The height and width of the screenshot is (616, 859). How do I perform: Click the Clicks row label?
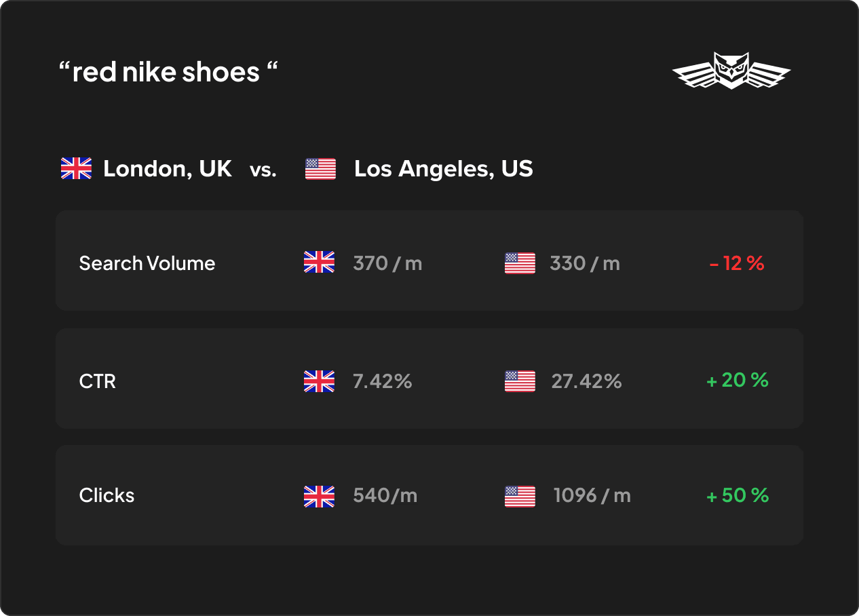coord(107,495)
